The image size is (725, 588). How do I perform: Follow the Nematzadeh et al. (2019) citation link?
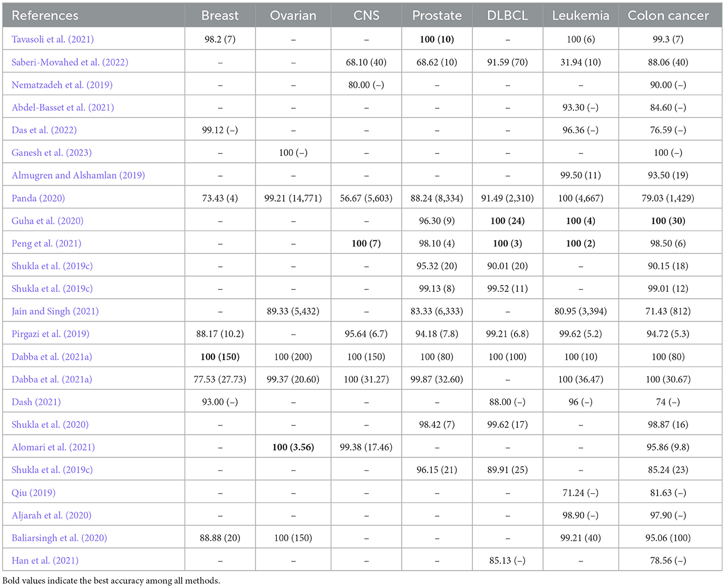(x=62, y=85)
